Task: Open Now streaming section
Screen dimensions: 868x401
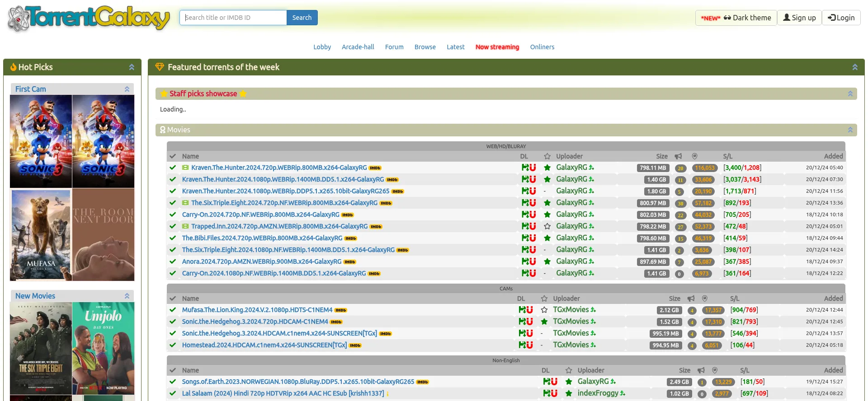Action: pos(497,47)
